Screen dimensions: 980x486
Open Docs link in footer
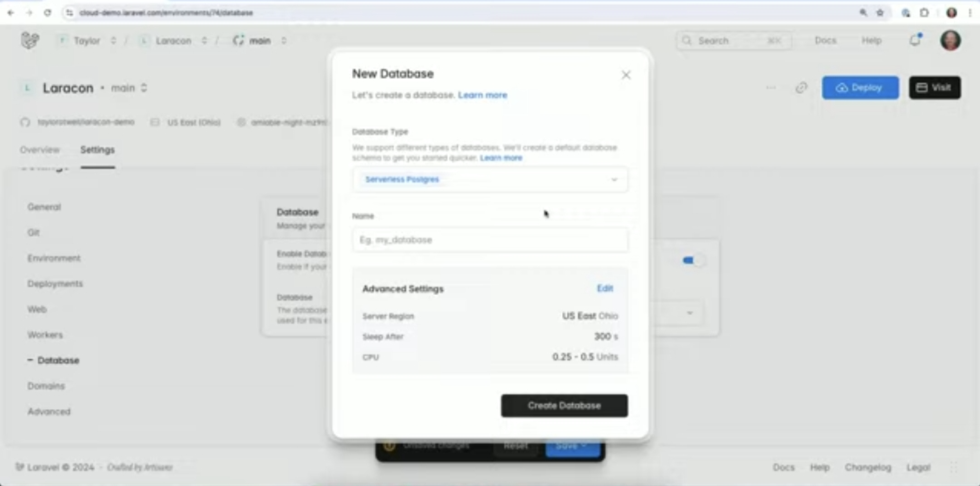(x=784, y=467)
